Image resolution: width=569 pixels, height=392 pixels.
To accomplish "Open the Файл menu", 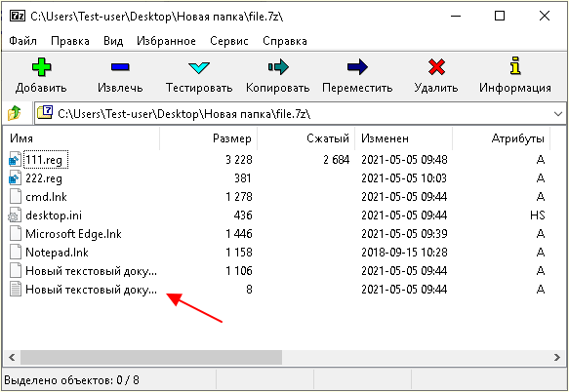I will point(22,41).
